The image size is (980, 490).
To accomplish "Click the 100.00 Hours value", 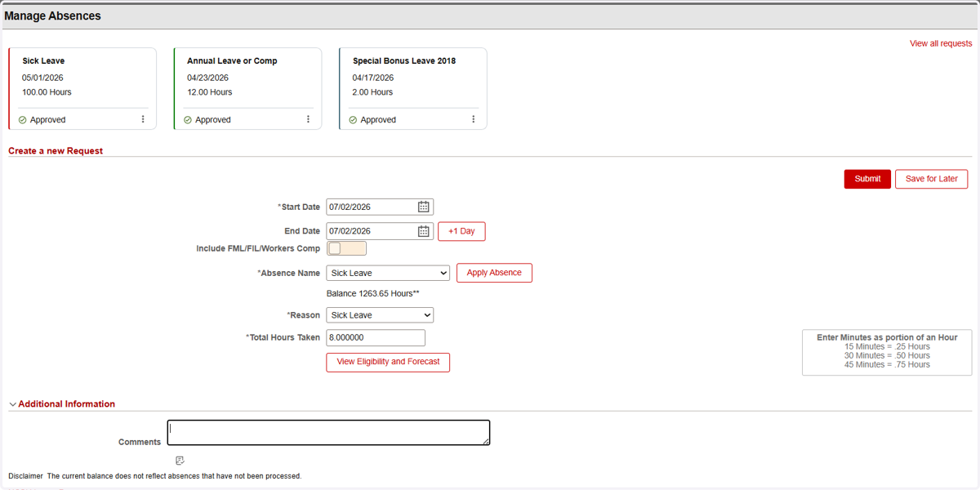I will [x=47, y=92].
